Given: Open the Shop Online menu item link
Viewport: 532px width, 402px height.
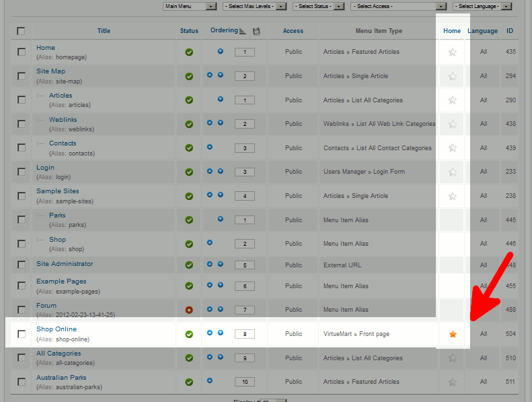Looking at the screenshot, I should tap(56, 329).
